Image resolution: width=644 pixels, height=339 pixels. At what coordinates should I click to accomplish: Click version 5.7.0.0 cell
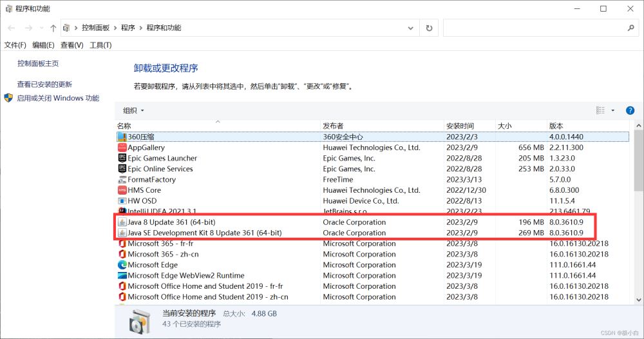[560, 180]
